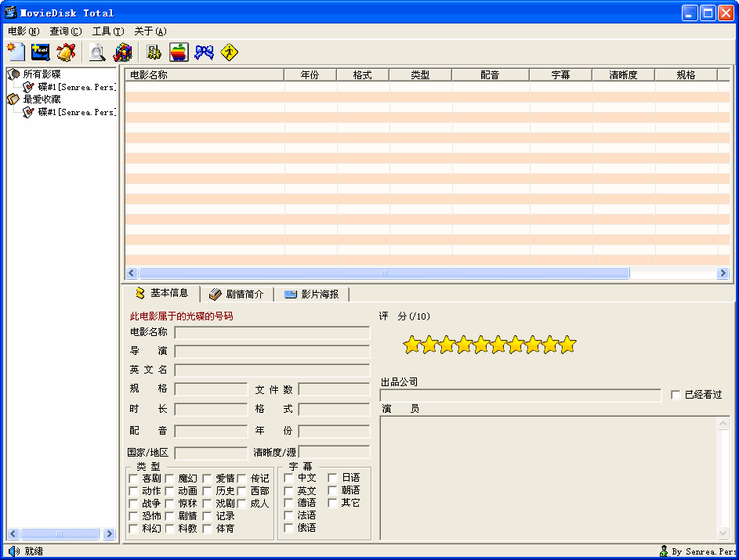Click the flowers-and-document toolbar icon
Screen dimensions: 739x560
tap(154, 52)
